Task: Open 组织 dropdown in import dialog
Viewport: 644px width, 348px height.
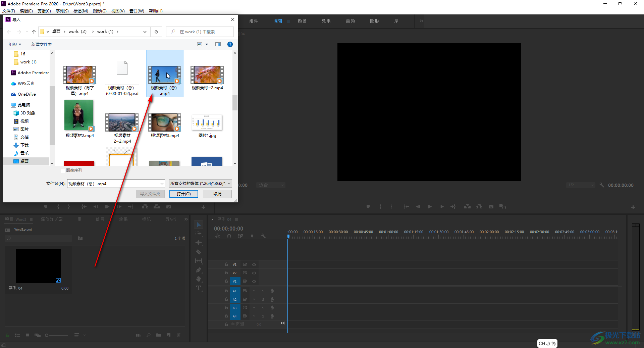Action: coord(15,44)
